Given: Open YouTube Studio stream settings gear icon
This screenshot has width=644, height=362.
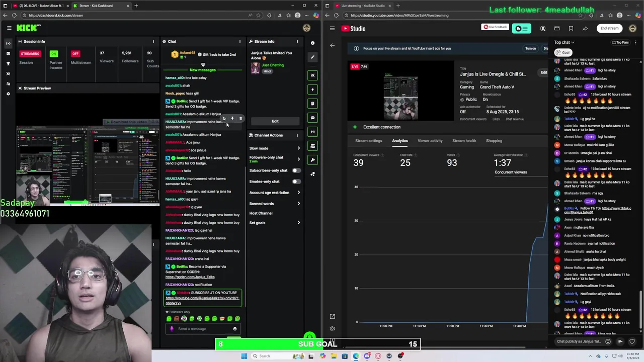Looking at the screenshot, I should pyautogui.click(x=332, y=328).
